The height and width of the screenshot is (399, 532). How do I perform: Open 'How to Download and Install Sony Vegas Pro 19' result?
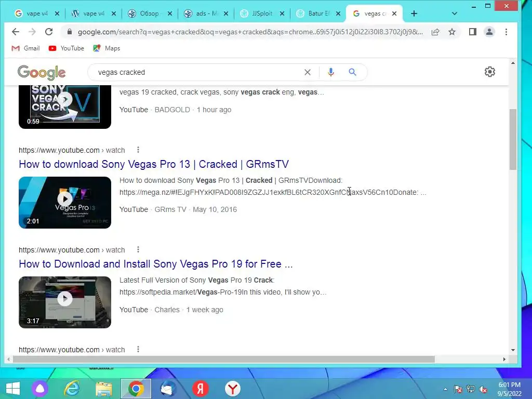point(156,264)
